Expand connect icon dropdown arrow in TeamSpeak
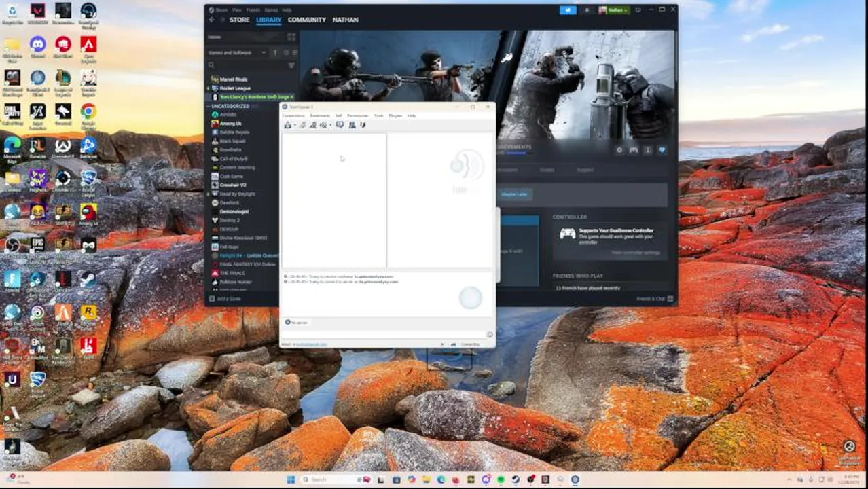 click(x=295, y=126)
